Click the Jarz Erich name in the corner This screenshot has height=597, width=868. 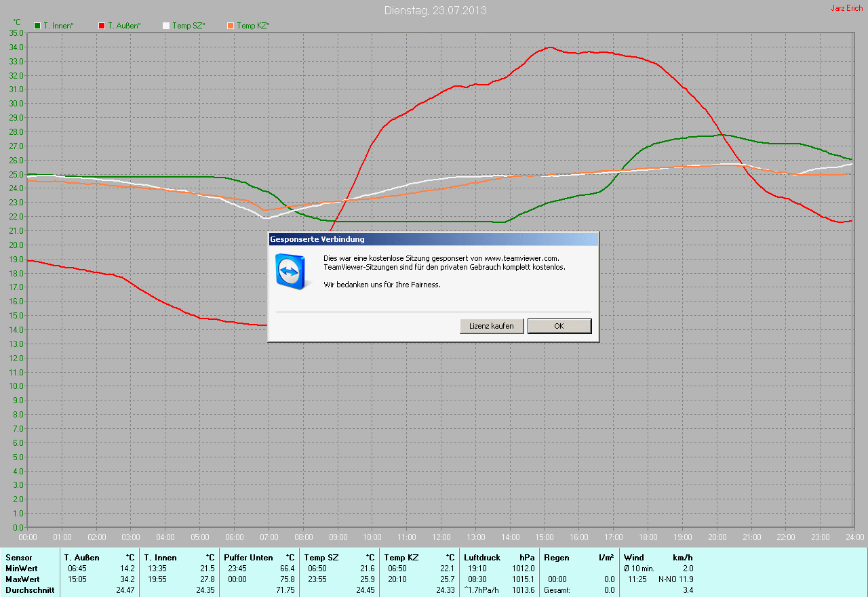[x=846, y=8]
